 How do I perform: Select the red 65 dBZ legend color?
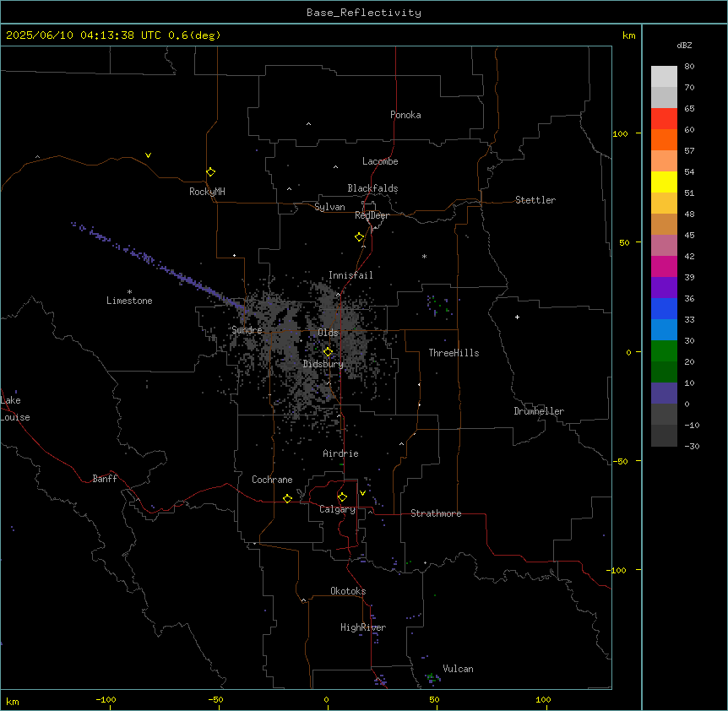coord(664,119)
